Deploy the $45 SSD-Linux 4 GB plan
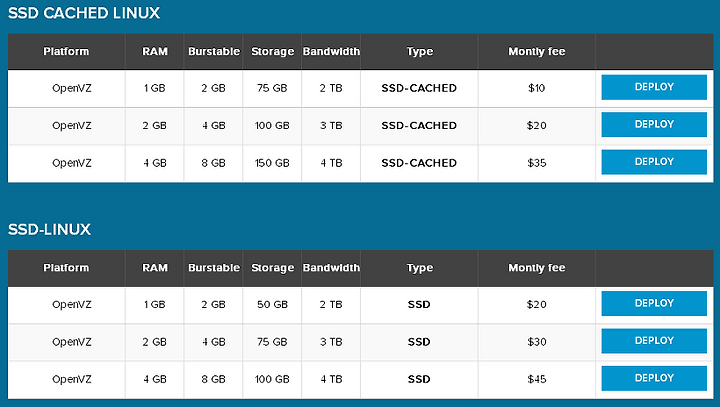 coord(654,379)
